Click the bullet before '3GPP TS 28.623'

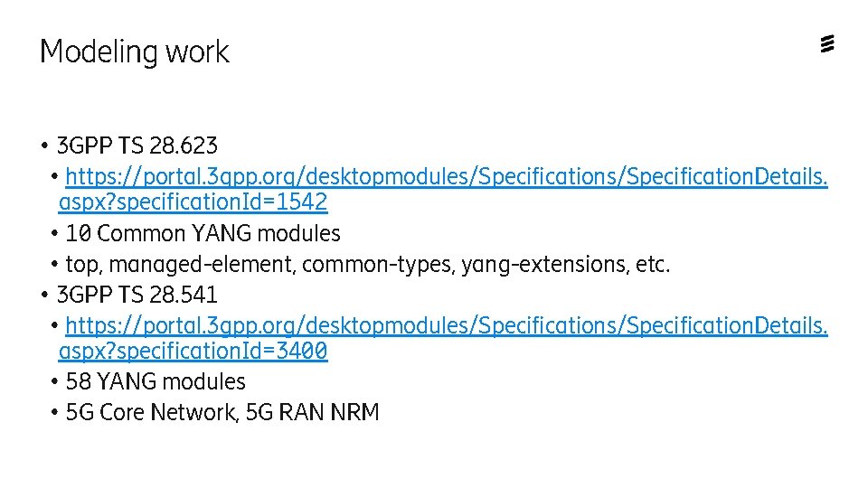(45, 146)
